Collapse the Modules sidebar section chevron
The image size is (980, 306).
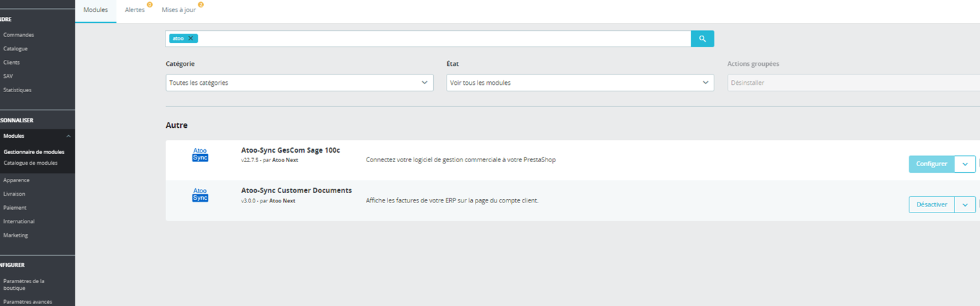coord(68,136)
